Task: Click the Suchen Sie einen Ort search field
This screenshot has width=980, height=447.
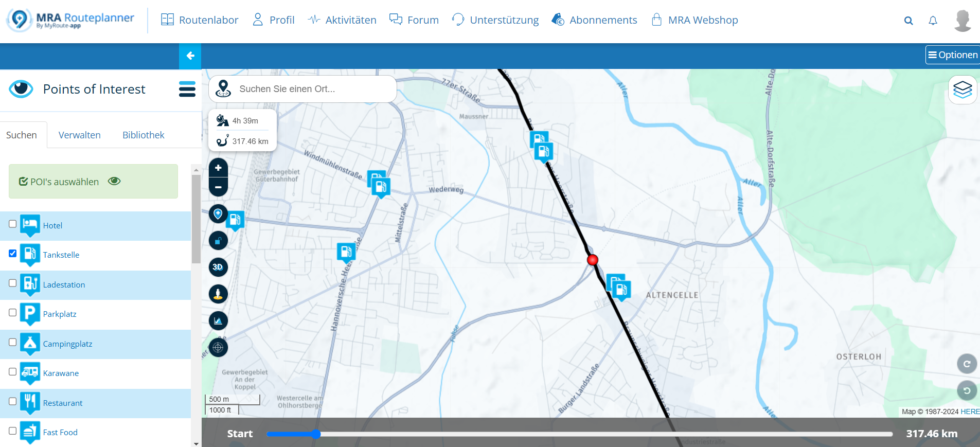Action: click(309, 89)
